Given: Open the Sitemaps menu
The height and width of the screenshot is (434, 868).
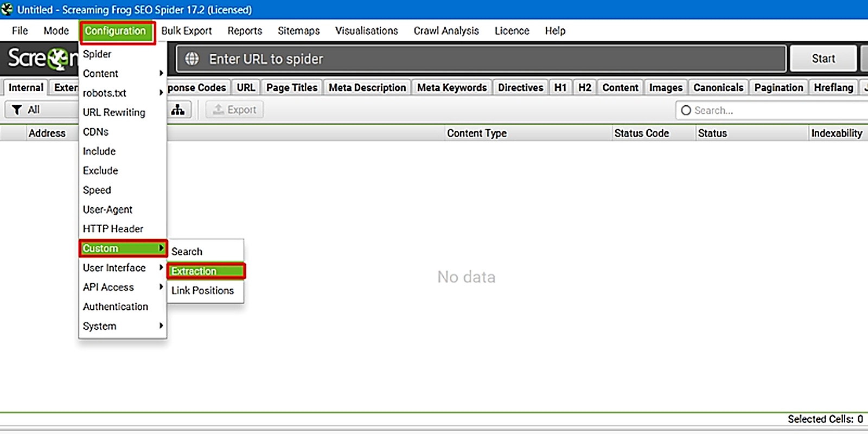Looking at the screenshot, I should (299, 31).
